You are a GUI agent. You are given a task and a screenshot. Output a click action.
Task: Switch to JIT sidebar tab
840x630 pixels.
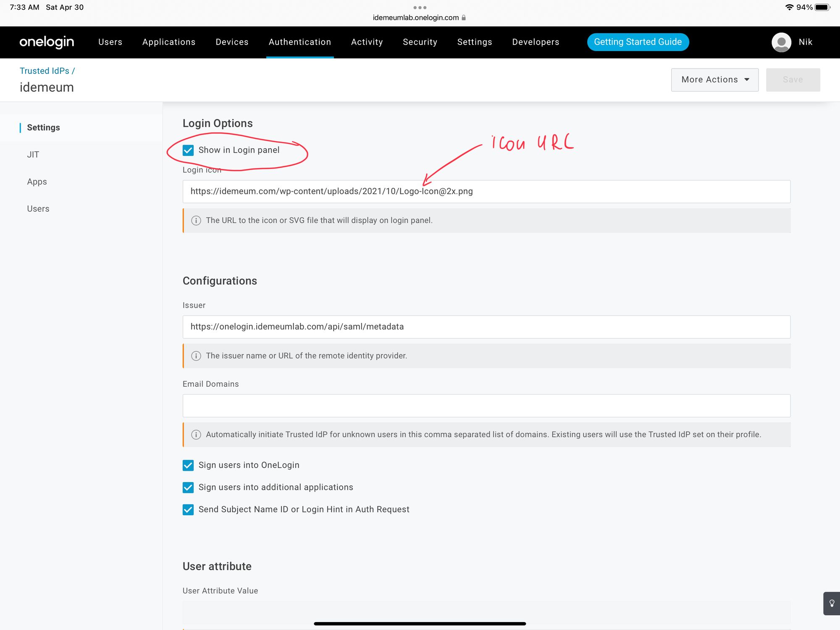33,155
